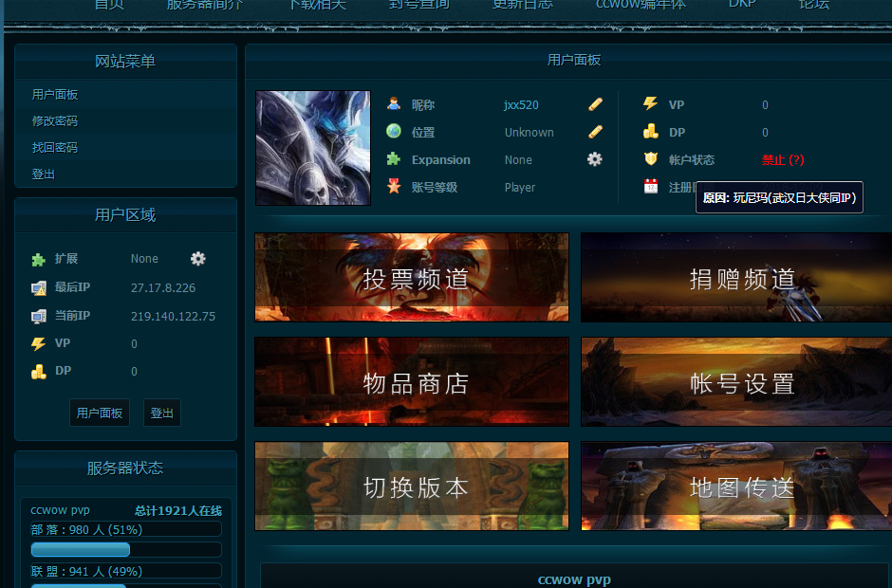Click the red 禁止 (?) status link

(782, 160)
